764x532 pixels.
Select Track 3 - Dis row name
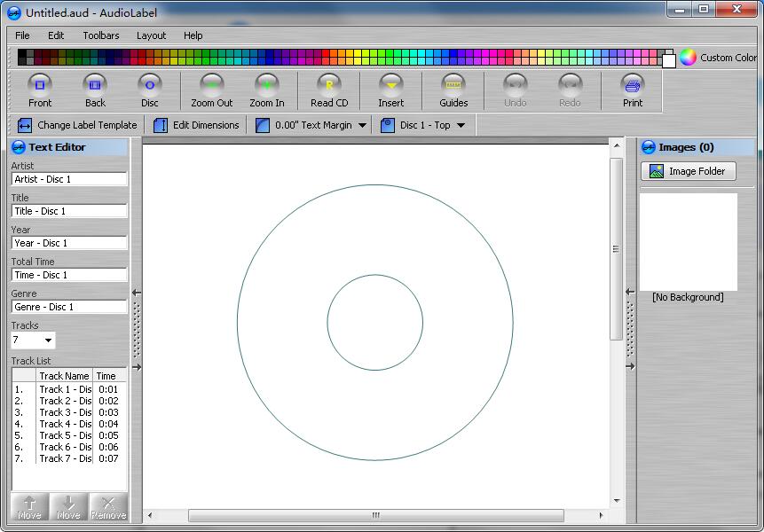point(66,412)
